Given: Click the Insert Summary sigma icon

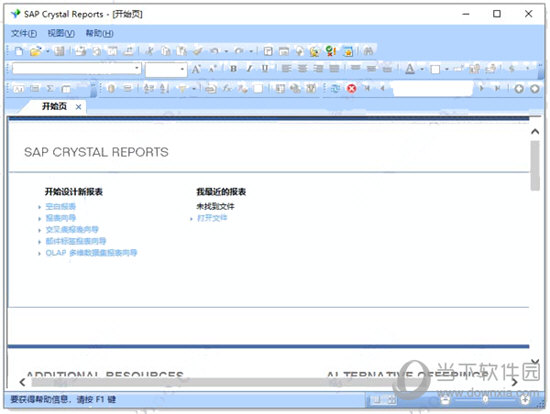Looking at the screenshot, I should pos(50,89).
